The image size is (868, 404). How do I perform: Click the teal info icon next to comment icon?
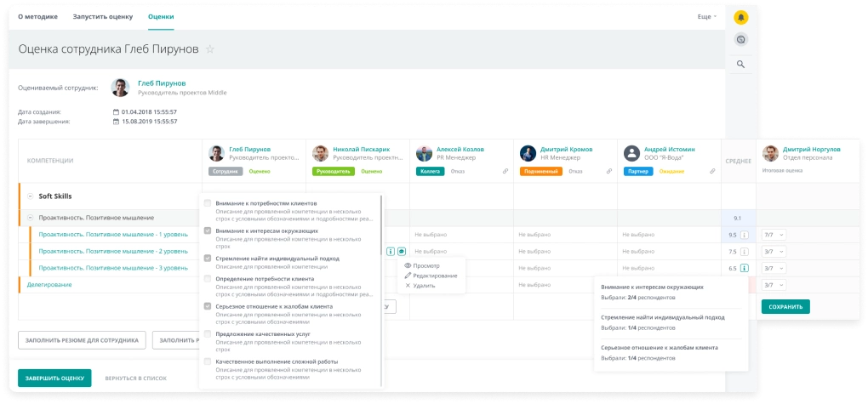click(391, 251)
